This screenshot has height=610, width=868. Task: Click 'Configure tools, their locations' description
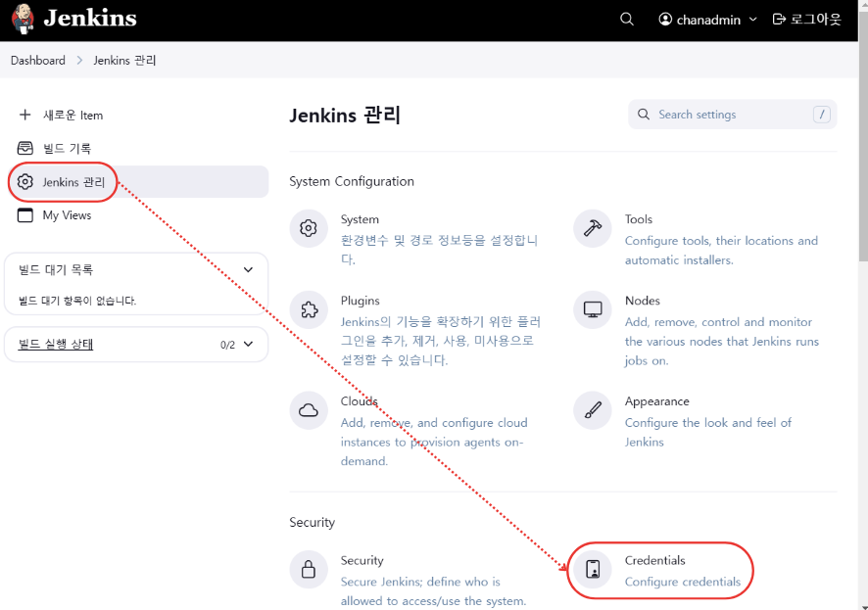point(721,250)
